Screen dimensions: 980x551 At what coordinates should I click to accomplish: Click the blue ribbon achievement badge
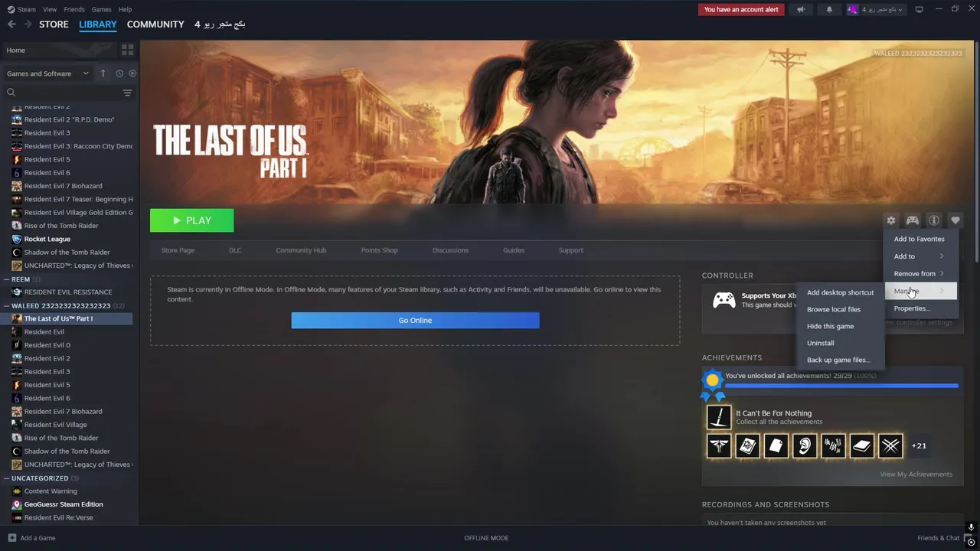[713, 385]
